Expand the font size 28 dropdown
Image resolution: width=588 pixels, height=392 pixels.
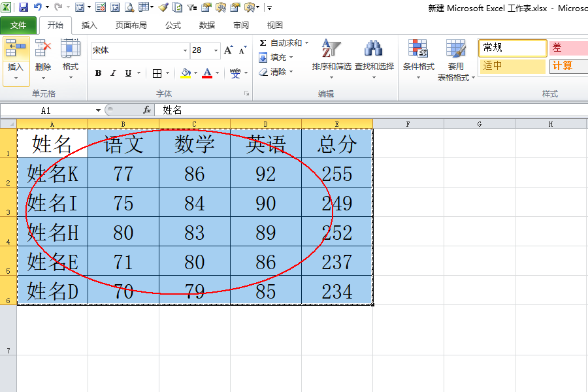coord(216,50)
